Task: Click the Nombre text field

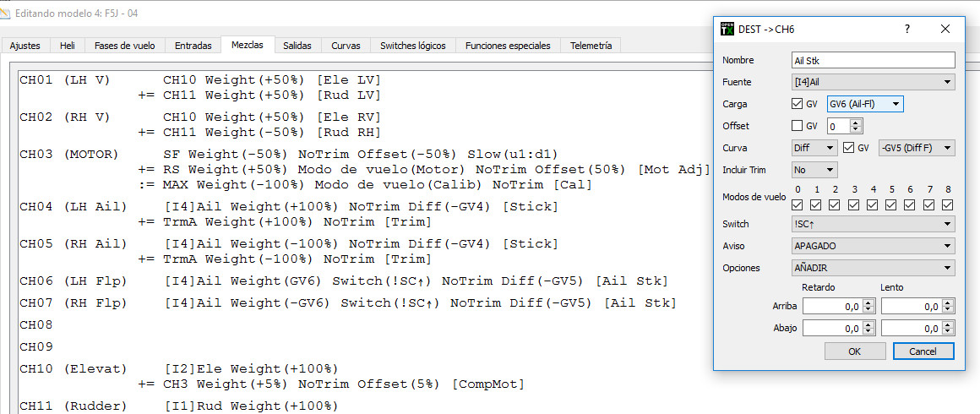Action: point(873,60)
